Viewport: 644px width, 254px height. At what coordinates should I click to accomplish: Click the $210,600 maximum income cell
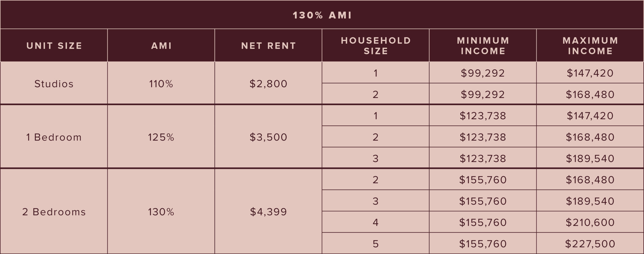pyautogui.click(x=590, y=222)
